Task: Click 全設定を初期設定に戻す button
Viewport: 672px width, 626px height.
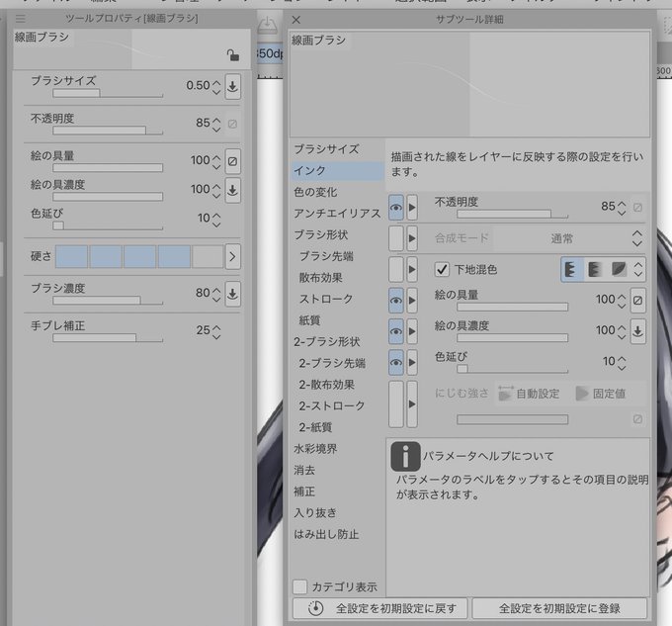Action: [380, 608]
